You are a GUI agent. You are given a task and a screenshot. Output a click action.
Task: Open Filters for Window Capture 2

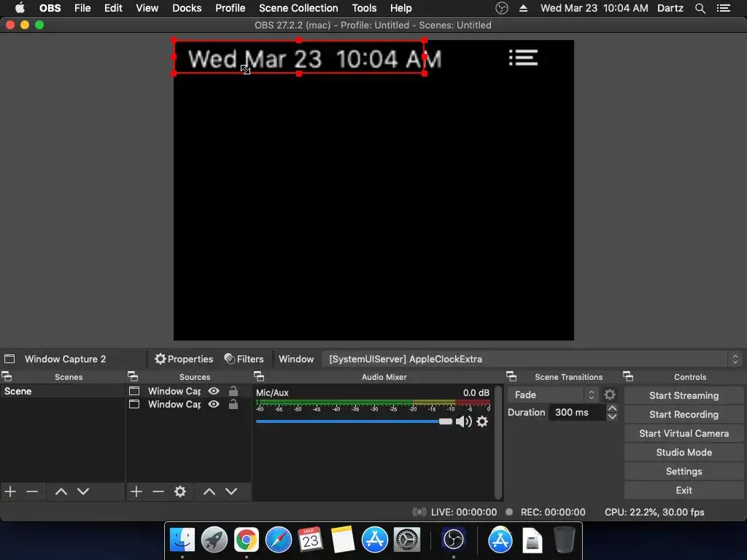[x=244, y=359]
